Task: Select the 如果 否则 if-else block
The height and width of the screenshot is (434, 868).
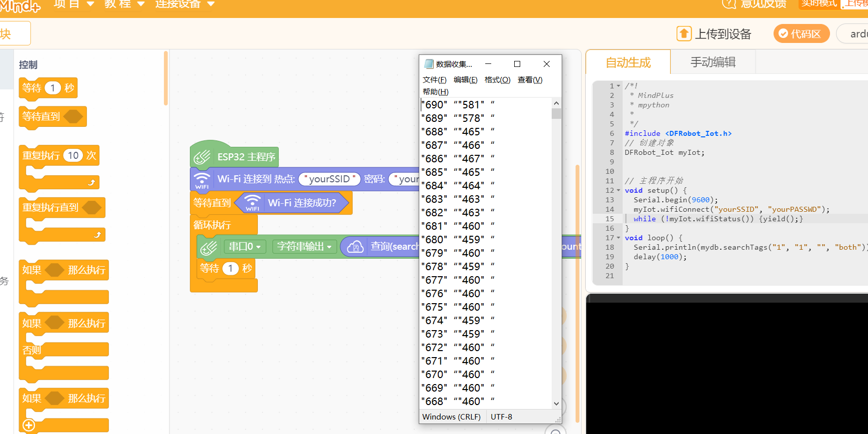Action: pyautogui.click(x=64, y=347)
